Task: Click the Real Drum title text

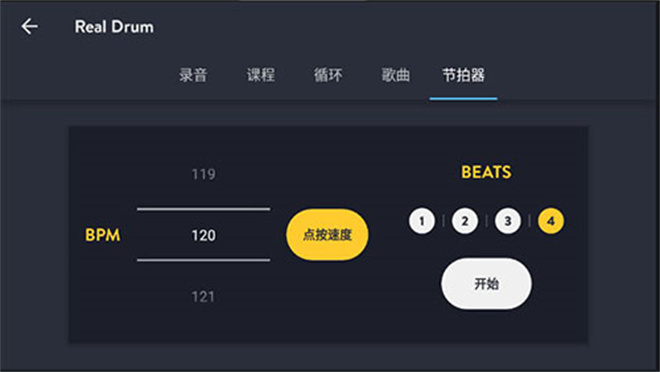Action: (x=114, y=27)
